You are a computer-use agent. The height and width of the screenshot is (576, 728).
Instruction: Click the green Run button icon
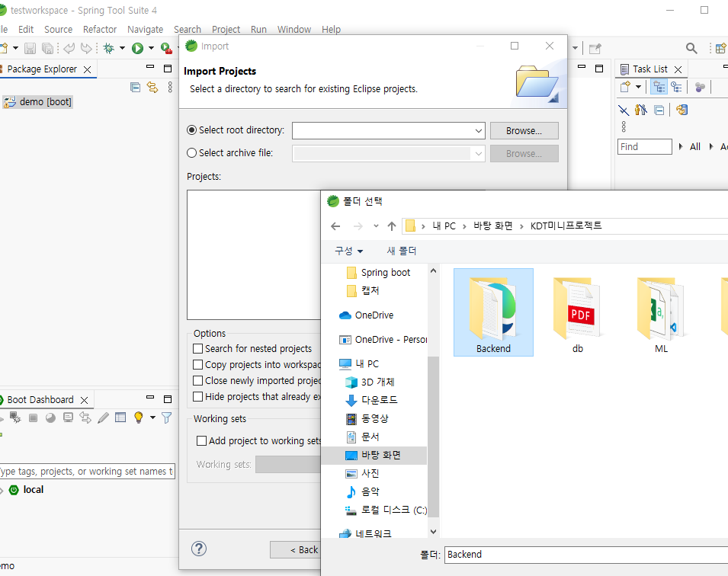137,48
